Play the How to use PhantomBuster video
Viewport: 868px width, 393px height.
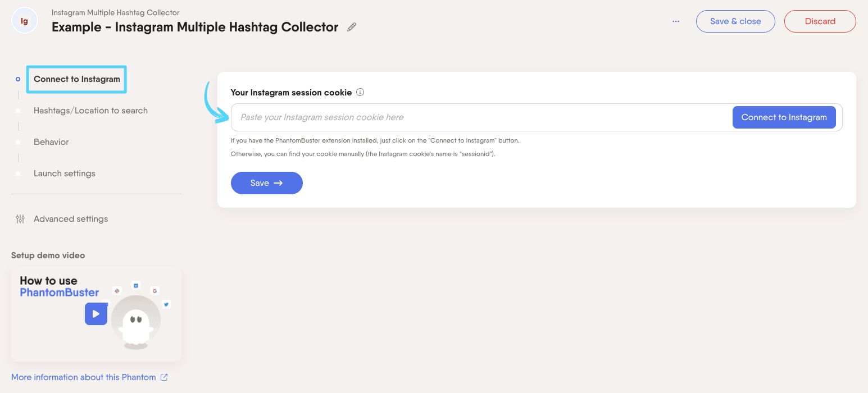[96, 314]
